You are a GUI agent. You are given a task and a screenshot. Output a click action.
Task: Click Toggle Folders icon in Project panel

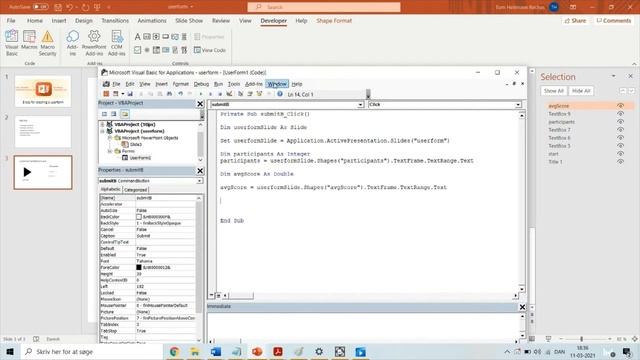tap(124, 114)
